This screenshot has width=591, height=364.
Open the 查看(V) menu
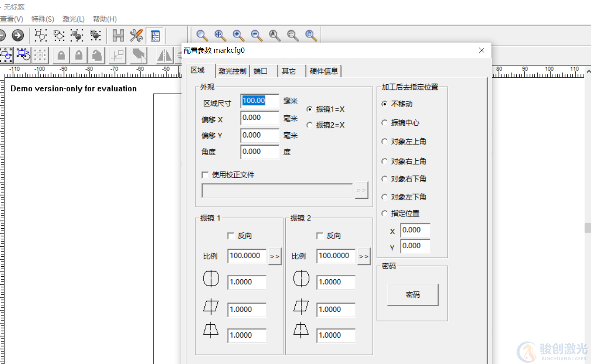tap(11, 19)
